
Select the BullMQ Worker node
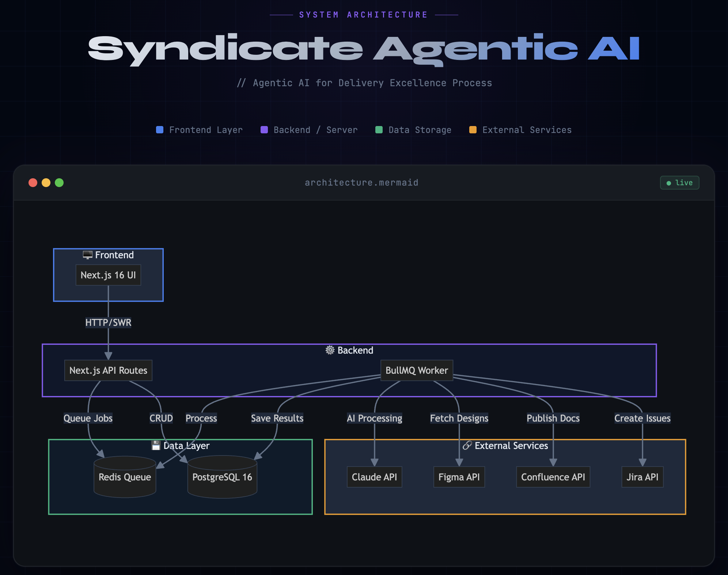pos(417,370)
